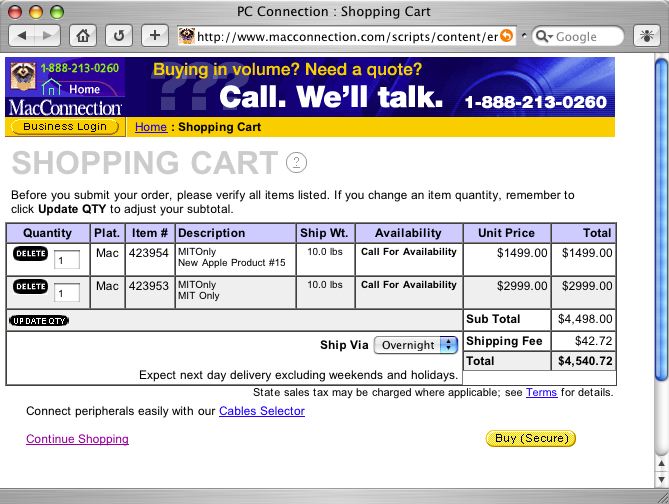Delete item 423953 from cart
The width and height of the screenshot is (669, 504).
point(30,286)
